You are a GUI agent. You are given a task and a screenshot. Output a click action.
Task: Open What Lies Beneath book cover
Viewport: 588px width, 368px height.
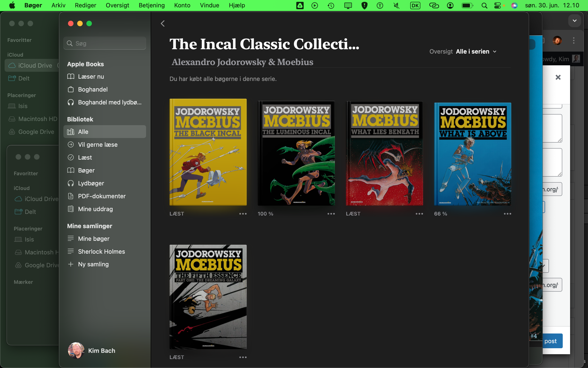click(384, 153)
